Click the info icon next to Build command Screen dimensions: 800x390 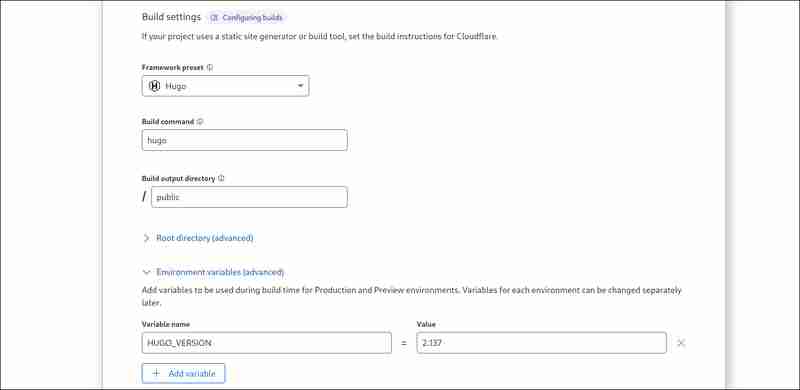tap(200, 122)
